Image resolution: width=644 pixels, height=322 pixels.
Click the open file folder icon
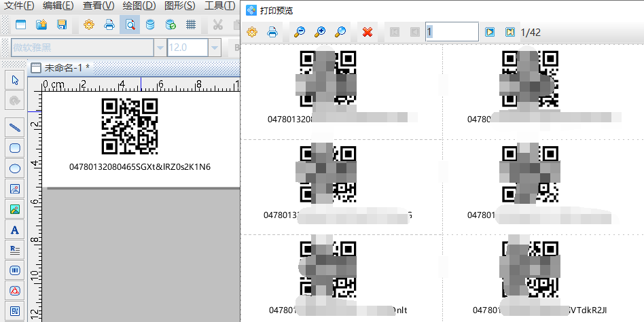(41, 24)
